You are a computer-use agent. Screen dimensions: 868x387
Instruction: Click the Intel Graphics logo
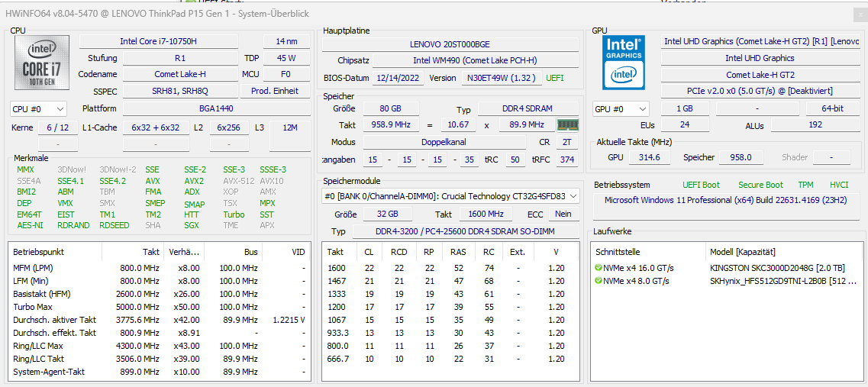click(x=625, y=63)
